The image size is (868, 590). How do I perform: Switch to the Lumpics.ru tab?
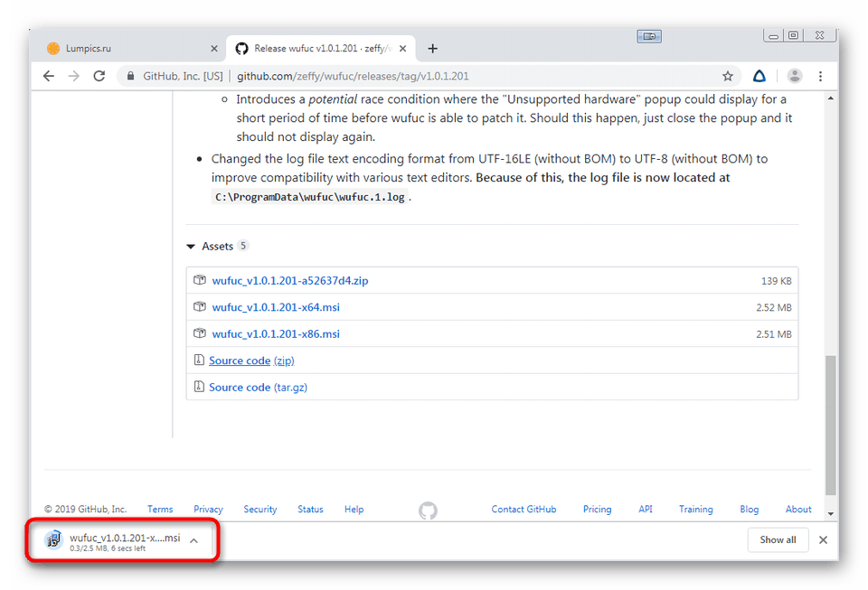coord(127,49)
